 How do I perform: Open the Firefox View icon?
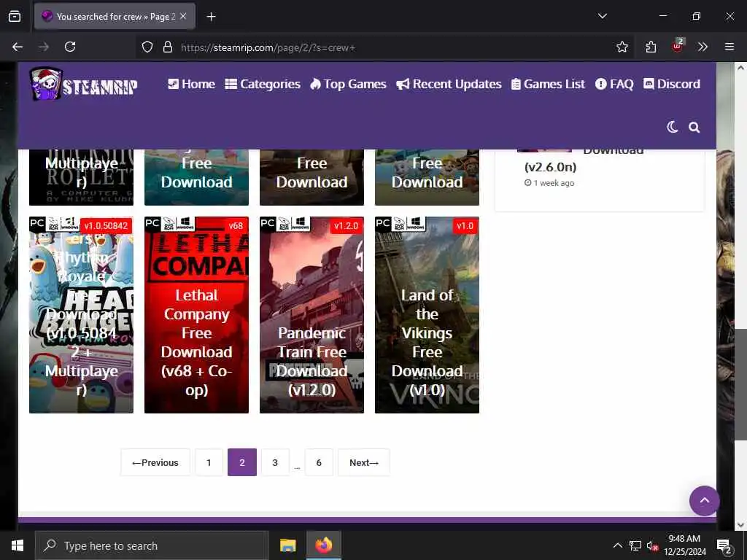click(x=15, y=16)
